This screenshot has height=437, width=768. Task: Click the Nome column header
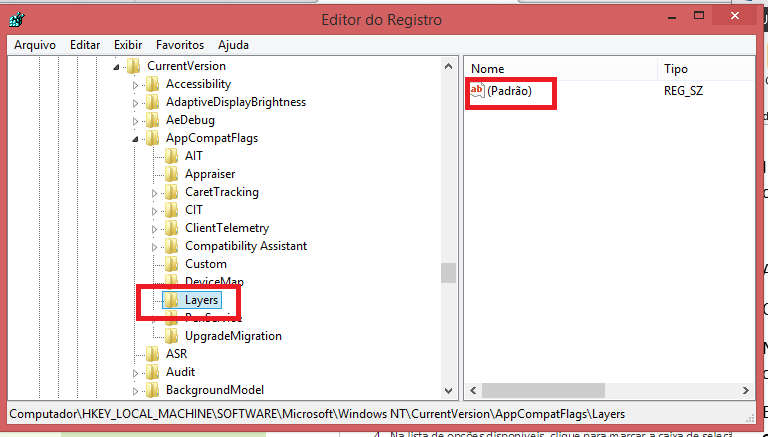click(x=560, y=69)
